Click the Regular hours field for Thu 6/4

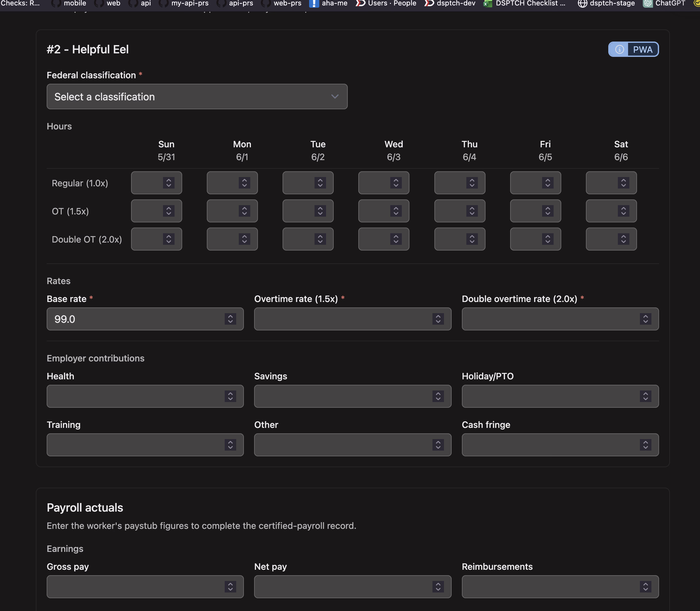460,183
